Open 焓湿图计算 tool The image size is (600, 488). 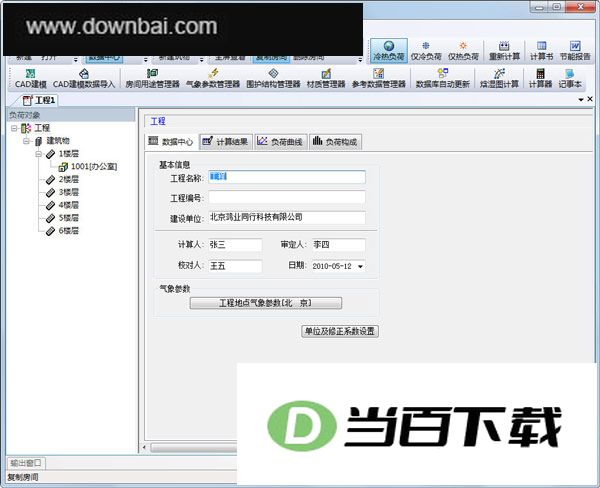click(x=499, y=78)
